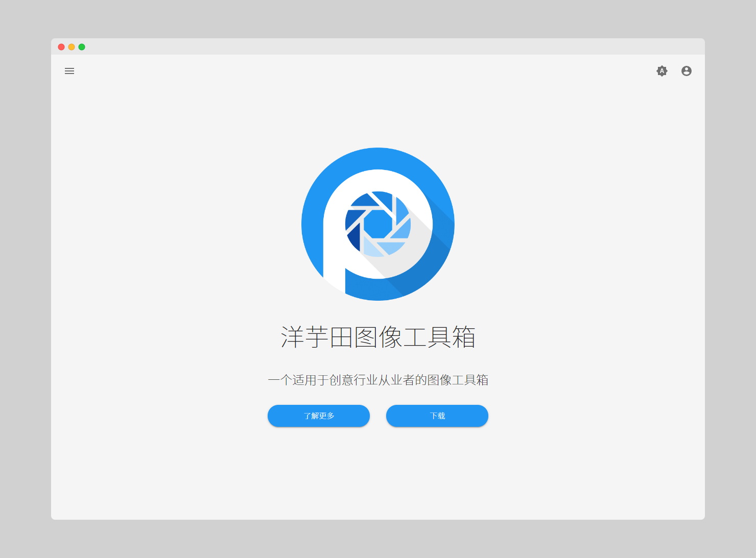Minimize the window with yellow button
The width and height of the screenshot is (756, 558).
pos(72,47)
